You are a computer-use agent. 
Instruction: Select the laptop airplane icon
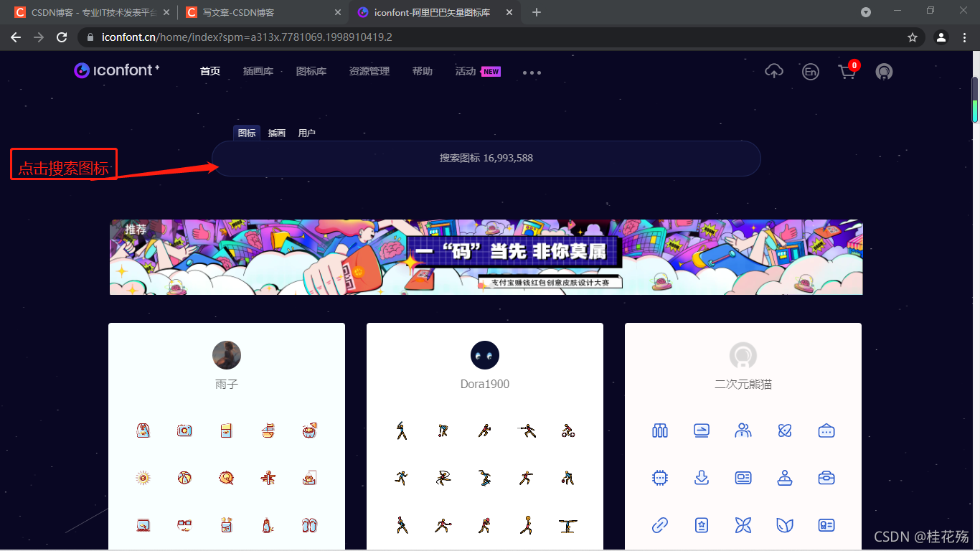(702, 430)
